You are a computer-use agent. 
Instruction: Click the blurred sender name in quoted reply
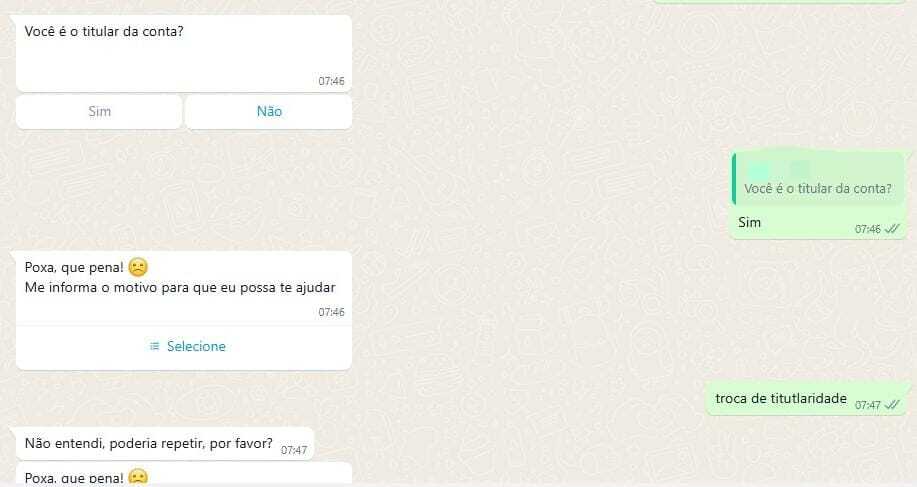pyautogui.click(x=778, y=170)
